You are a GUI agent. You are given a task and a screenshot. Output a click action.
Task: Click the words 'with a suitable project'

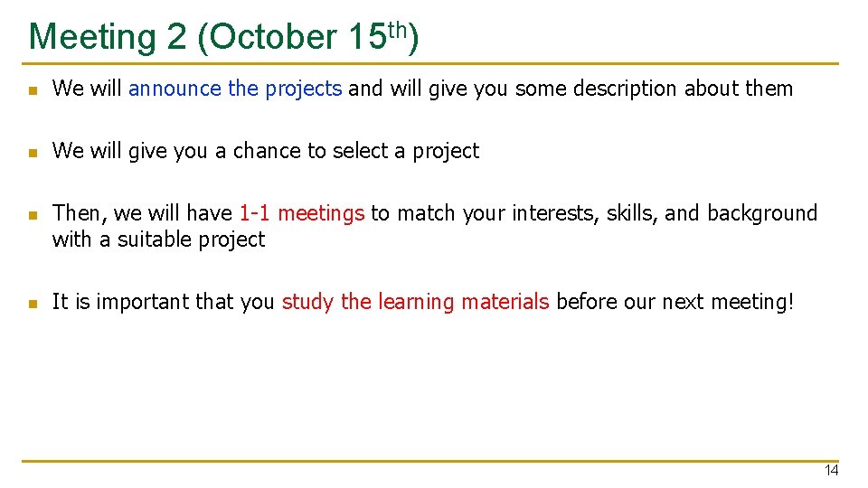(x=158, y=239)
